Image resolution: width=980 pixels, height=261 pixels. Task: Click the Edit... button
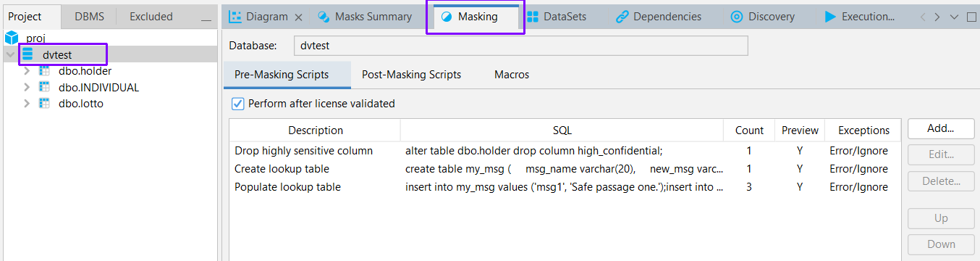(941, 154)
